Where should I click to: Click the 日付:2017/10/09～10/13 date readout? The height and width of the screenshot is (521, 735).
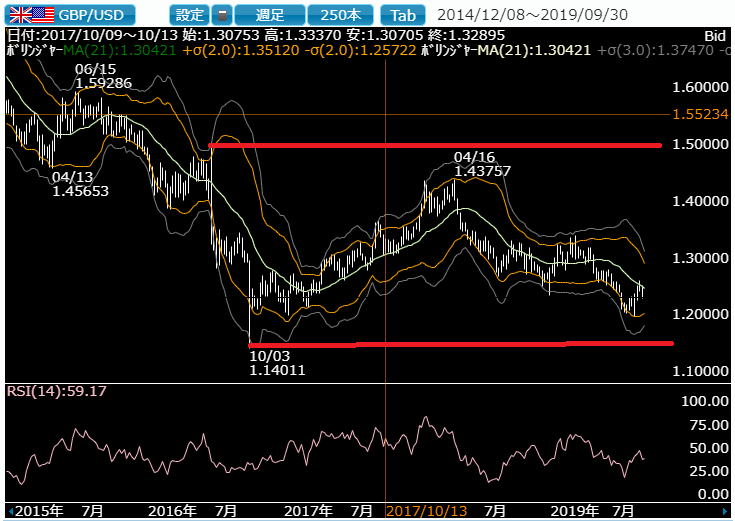[x=93, y=36]
